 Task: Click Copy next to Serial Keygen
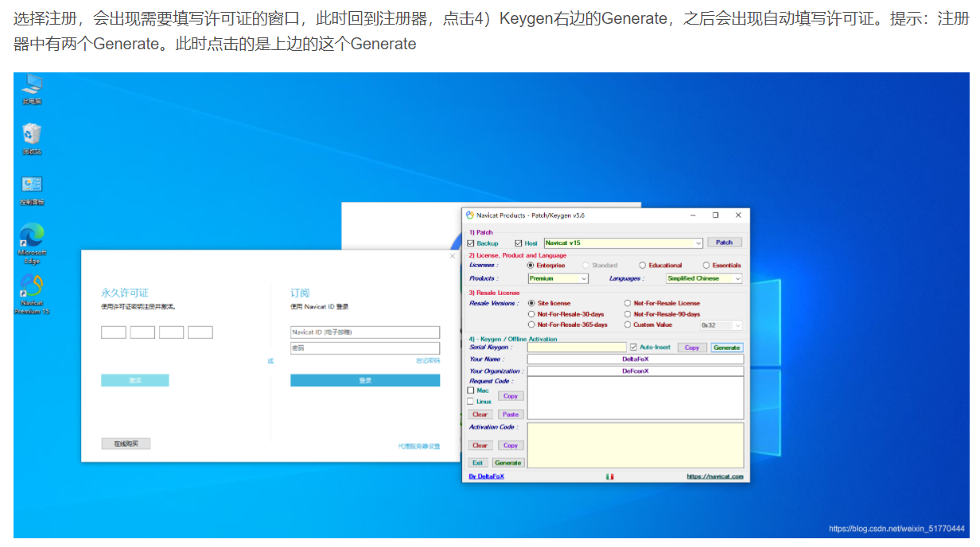pos(692,347)
